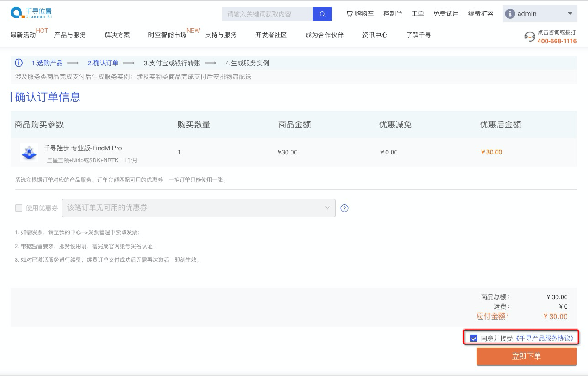The width and height of the screenshot is (588, 376).
Task: Open the 千寻产品服务协议 link
Action: coord(544,339)
